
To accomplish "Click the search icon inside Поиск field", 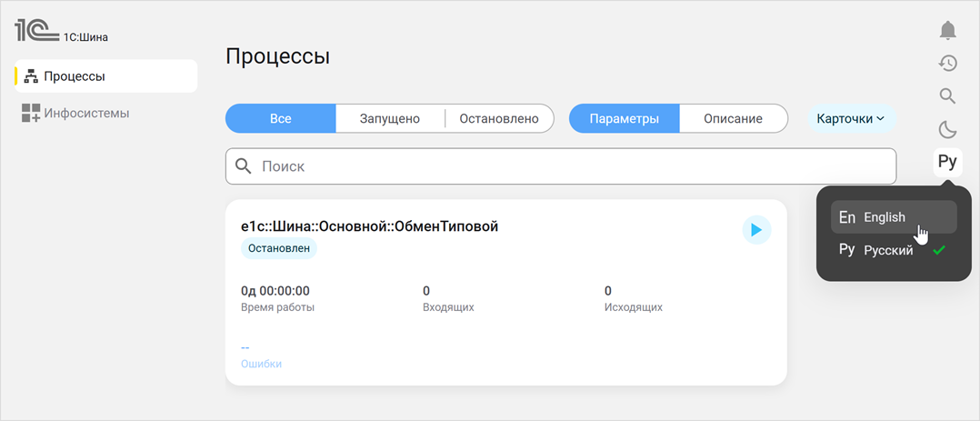I will click(x=243, y=166).
